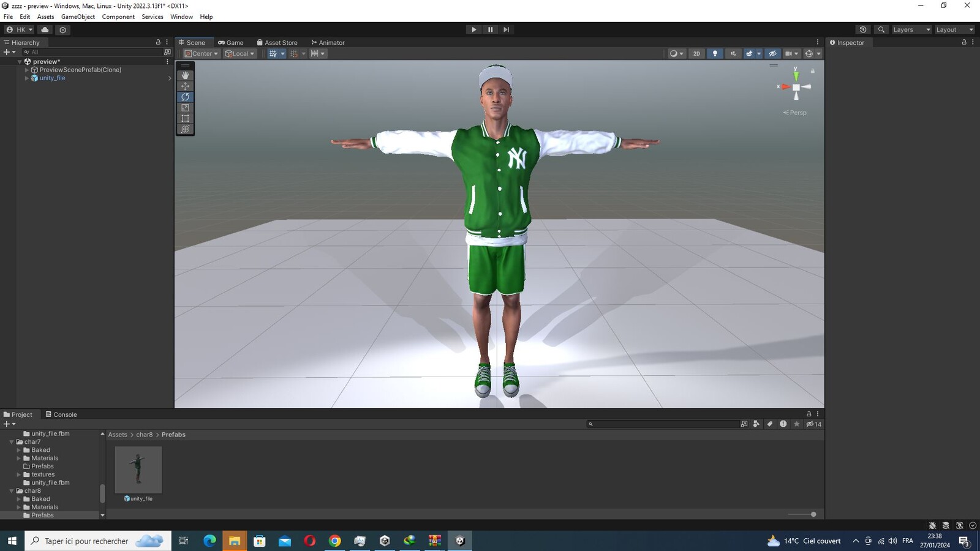The width and height of the screenshot is (980, 551).
Task: Click the Hierarchy search field
Action: [x=92, y=52]
